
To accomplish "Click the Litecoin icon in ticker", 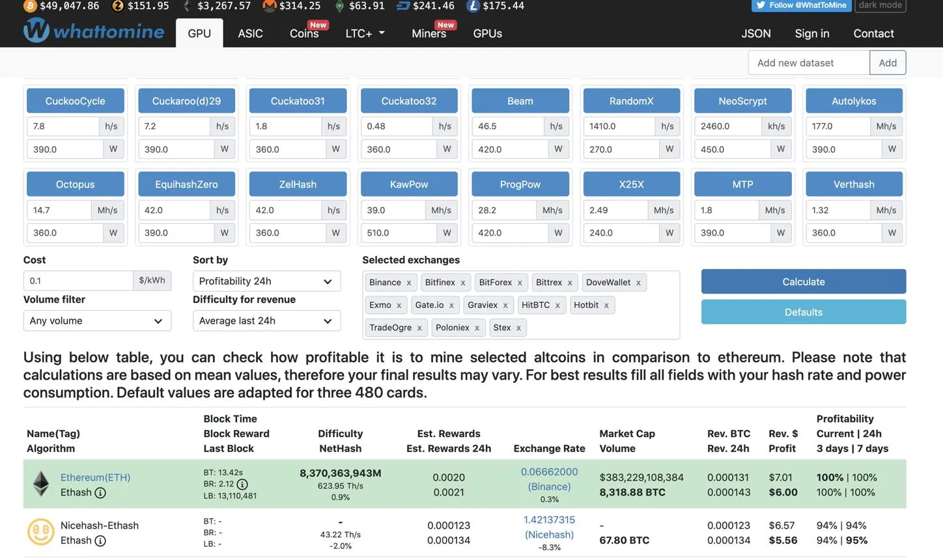I will tap(473, 6).
